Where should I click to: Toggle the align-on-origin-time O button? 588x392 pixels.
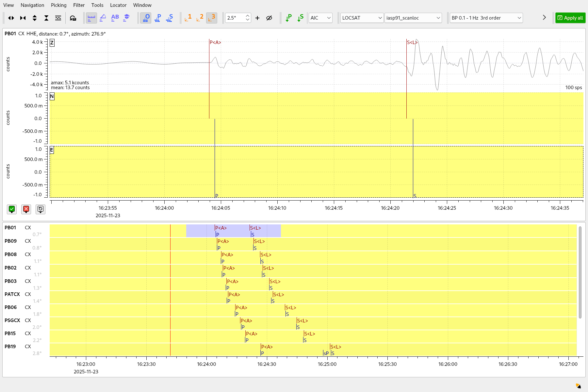[146, 18]
